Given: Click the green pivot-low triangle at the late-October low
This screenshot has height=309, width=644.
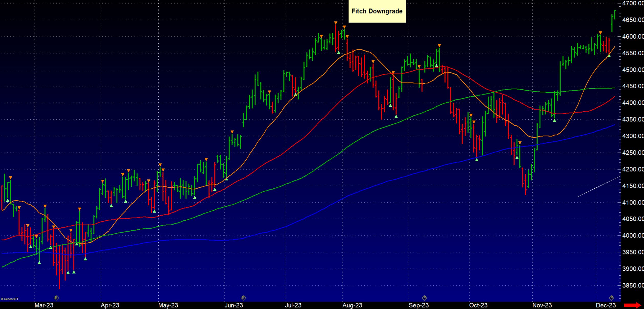Looking at the screenshot, I should [x=517, y=157].
